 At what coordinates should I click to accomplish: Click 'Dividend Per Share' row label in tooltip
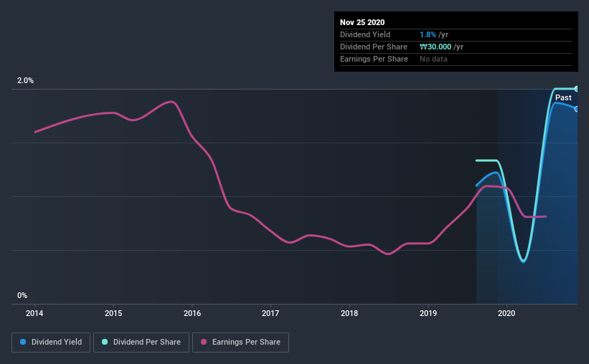(x=374, y=47)
